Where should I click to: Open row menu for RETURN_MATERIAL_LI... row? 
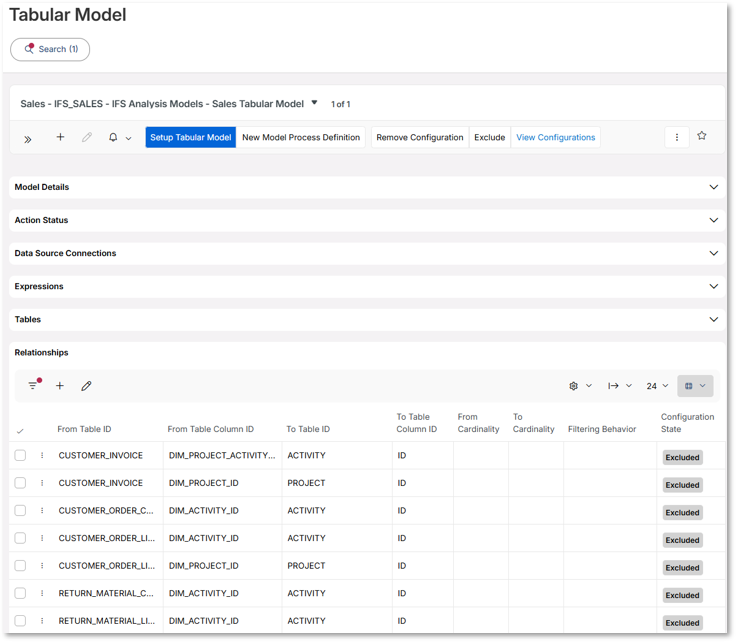tap(42, 621)
